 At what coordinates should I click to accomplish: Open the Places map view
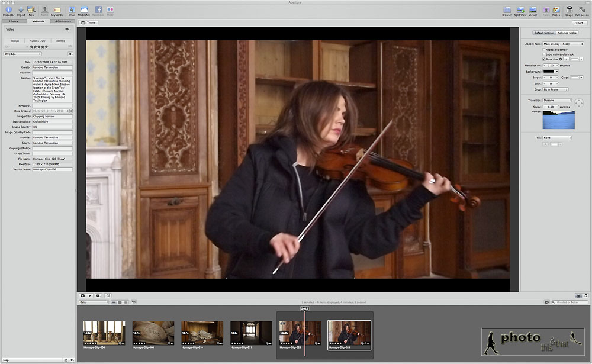point(556,9)
